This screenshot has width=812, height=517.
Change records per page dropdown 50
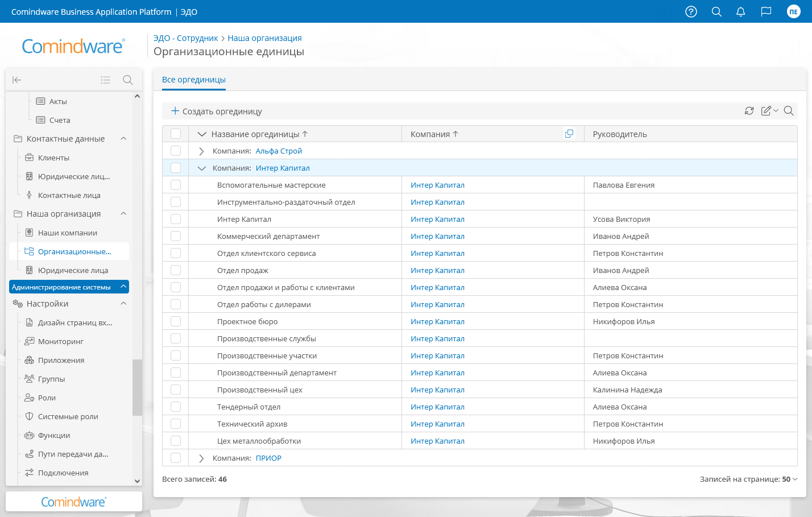(790, 479)
